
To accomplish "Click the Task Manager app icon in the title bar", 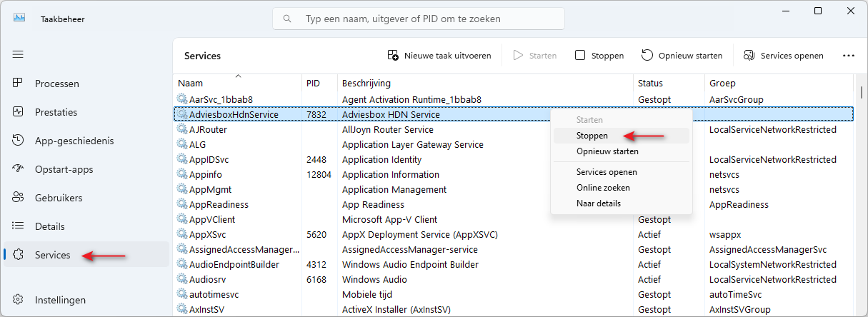I will [19, 19].
